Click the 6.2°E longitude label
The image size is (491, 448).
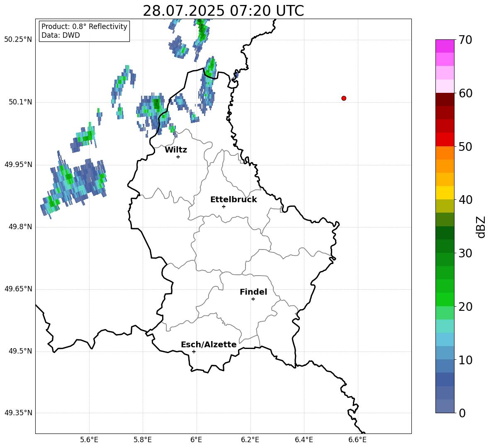tap(250, 440)
